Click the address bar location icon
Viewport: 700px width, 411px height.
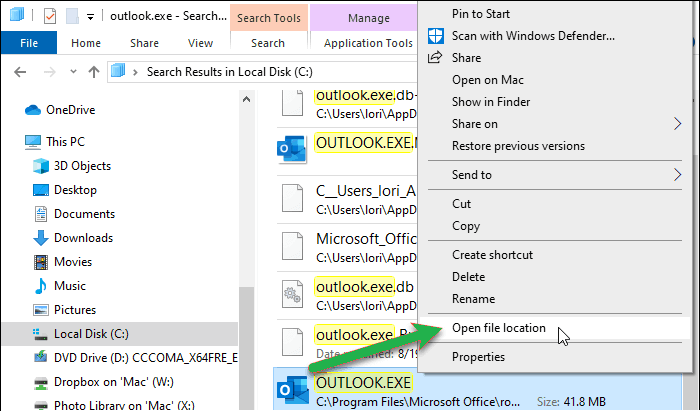point(118,71)
